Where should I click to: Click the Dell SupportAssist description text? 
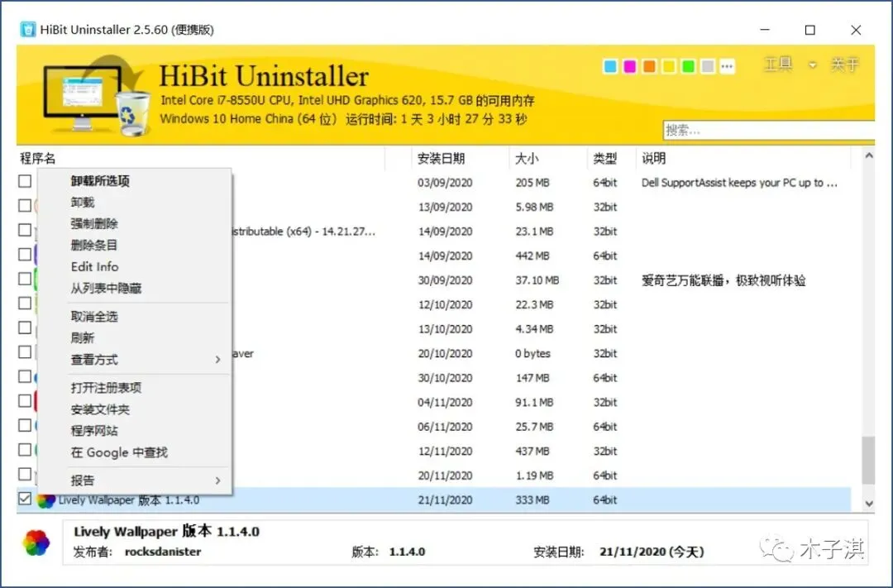click(739, 183)
